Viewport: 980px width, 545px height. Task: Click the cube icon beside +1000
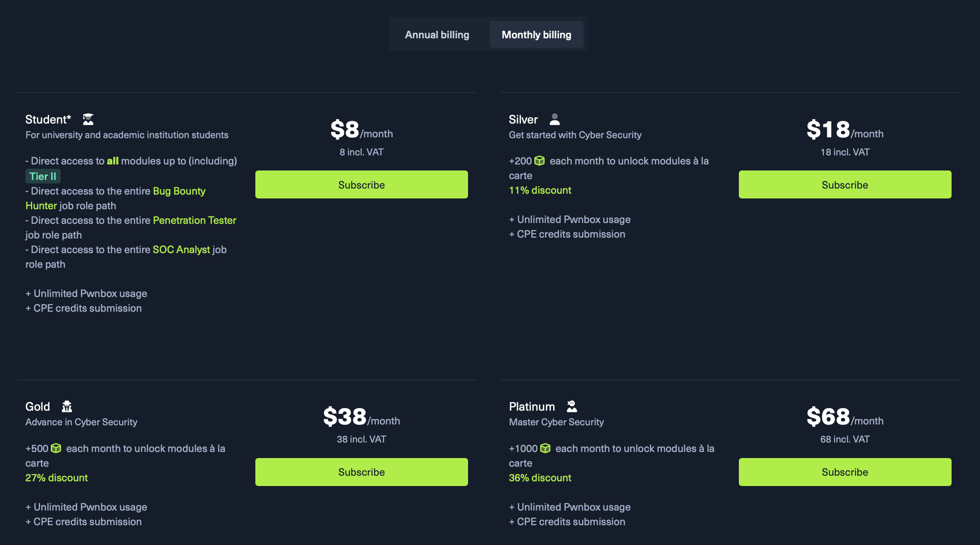click(545, 449)
